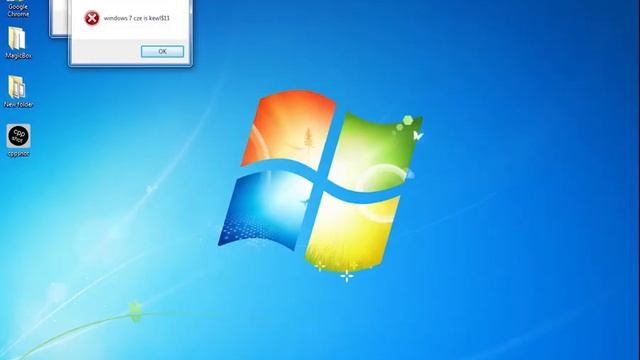Click OK in the error dialog
Viewport: 640px width, 360px height.
(x=162, y=51)
